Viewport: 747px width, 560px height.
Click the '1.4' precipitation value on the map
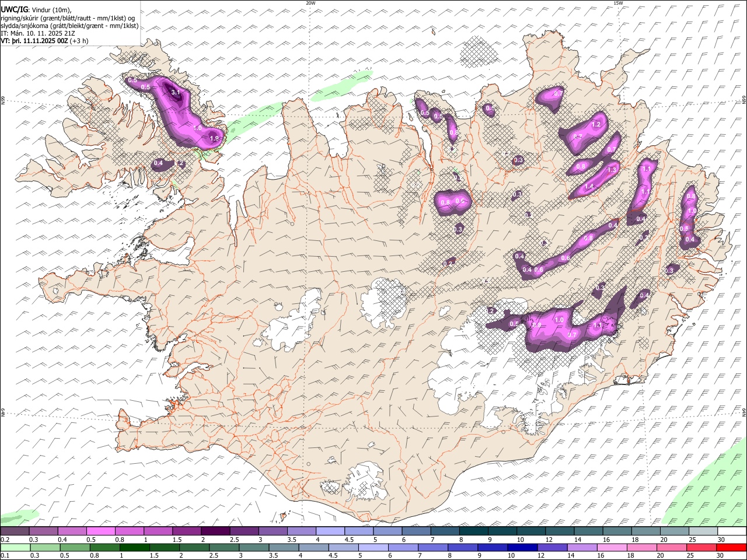coord(589,187)
